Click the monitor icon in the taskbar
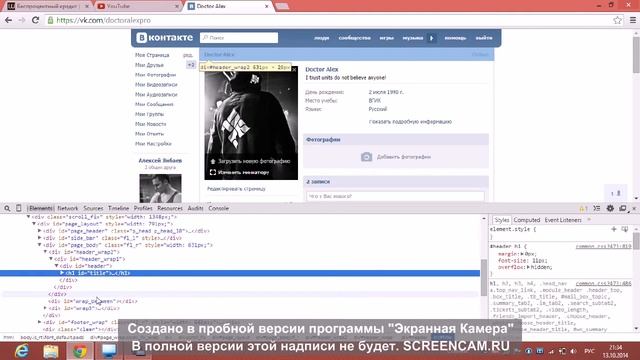640x360 pixels. pyautogui.click(x=109, y=351)
